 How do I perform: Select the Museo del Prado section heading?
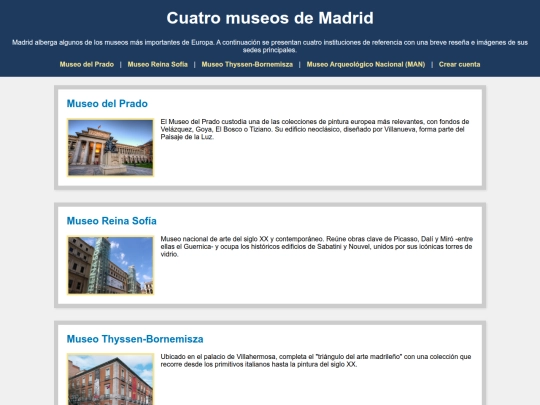(x=107, y=104)
